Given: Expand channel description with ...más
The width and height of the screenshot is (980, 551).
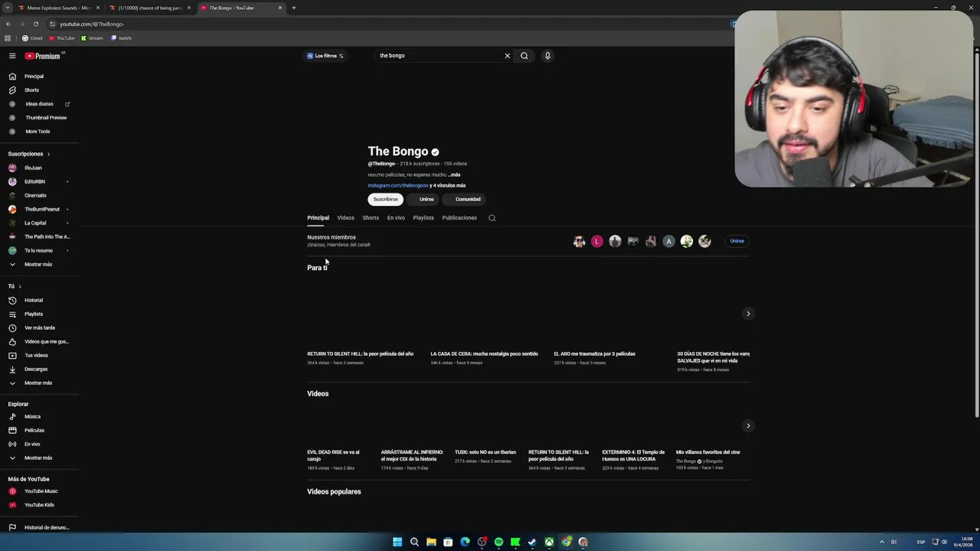Looking at the screenshot, I should 454,175.
